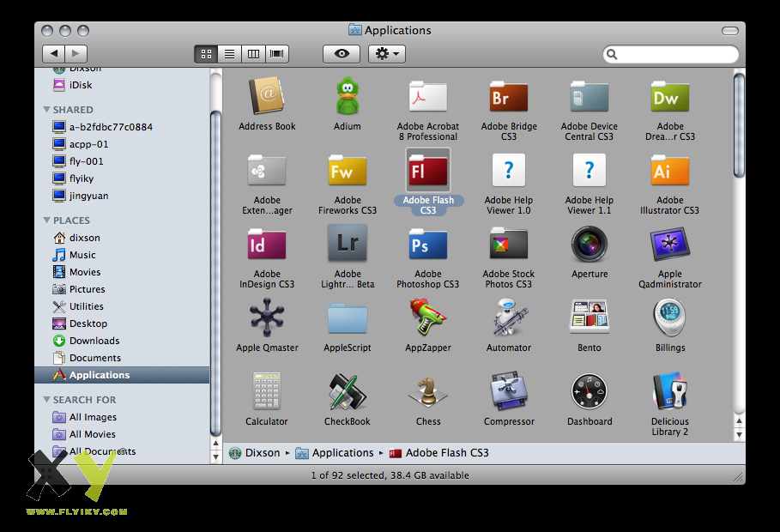Select the Chess knight icon

click(428, 391)
